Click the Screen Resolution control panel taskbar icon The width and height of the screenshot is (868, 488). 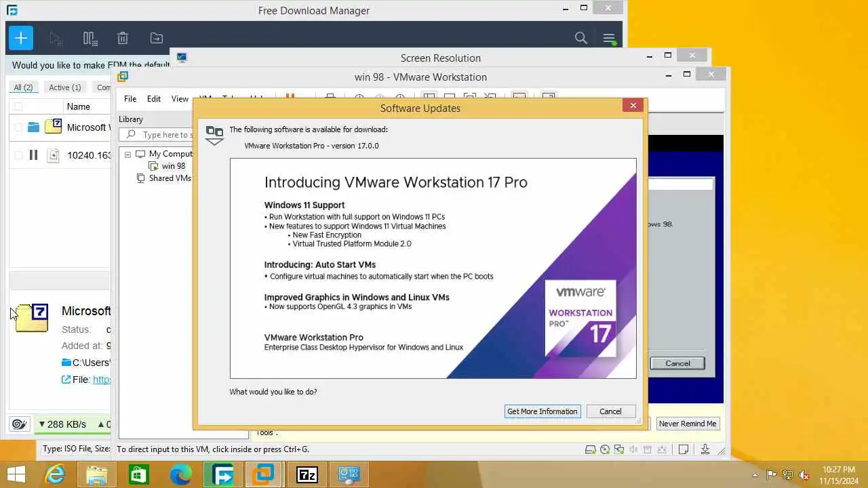click(x=349, y=474)
